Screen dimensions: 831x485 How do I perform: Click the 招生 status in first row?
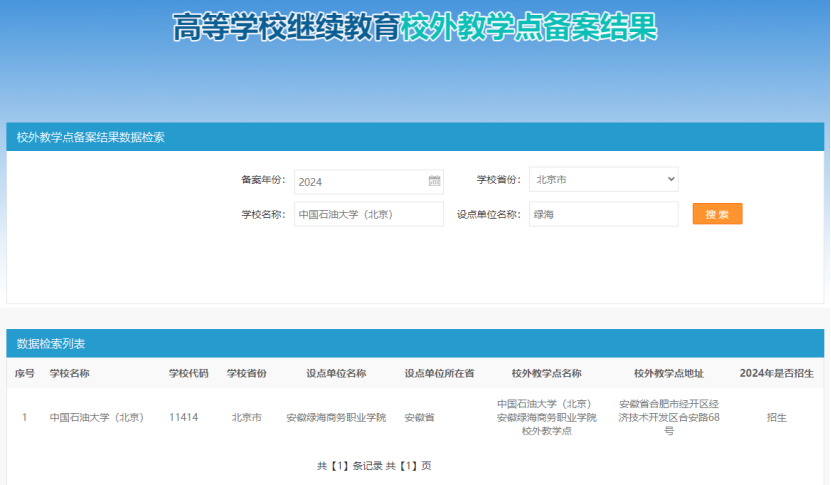pyautogui.click(x=776, y=417)
